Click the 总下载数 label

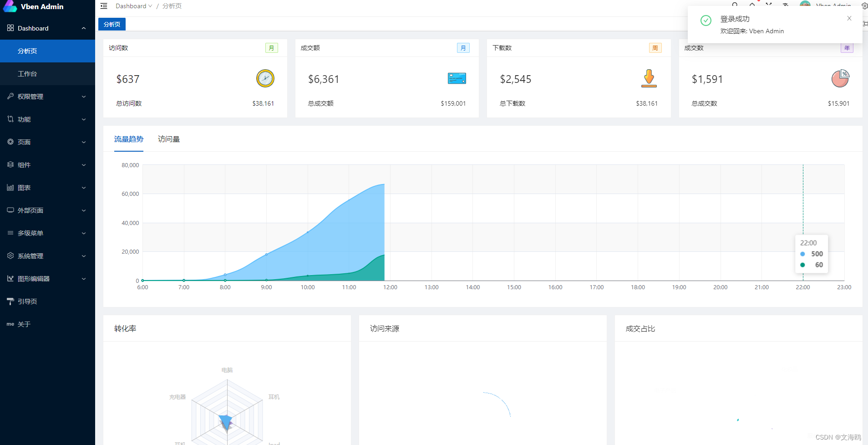pyautogui.click(x=513, y=103)
